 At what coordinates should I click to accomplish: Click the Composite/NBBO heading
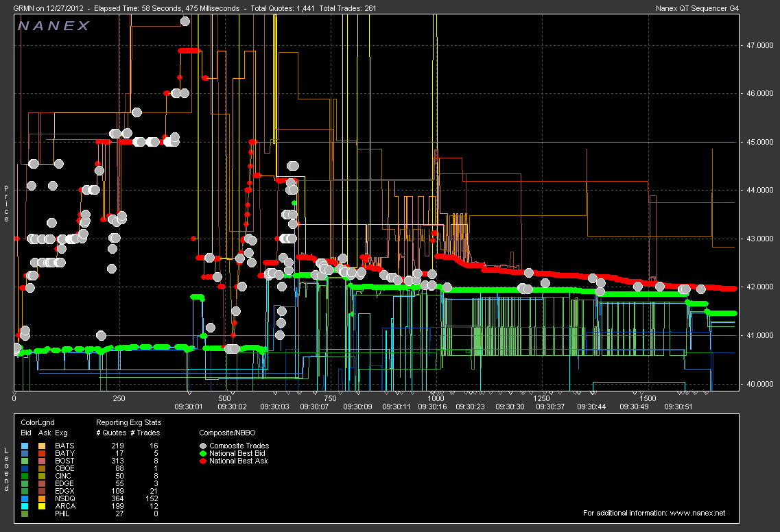[x=227, y=433]
